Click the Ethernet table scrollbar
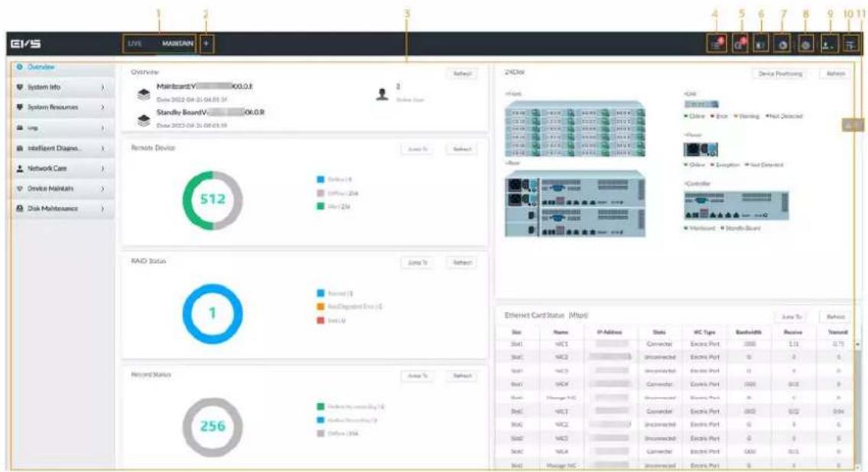Screen dimensions: 868x472 click(858, 405)
